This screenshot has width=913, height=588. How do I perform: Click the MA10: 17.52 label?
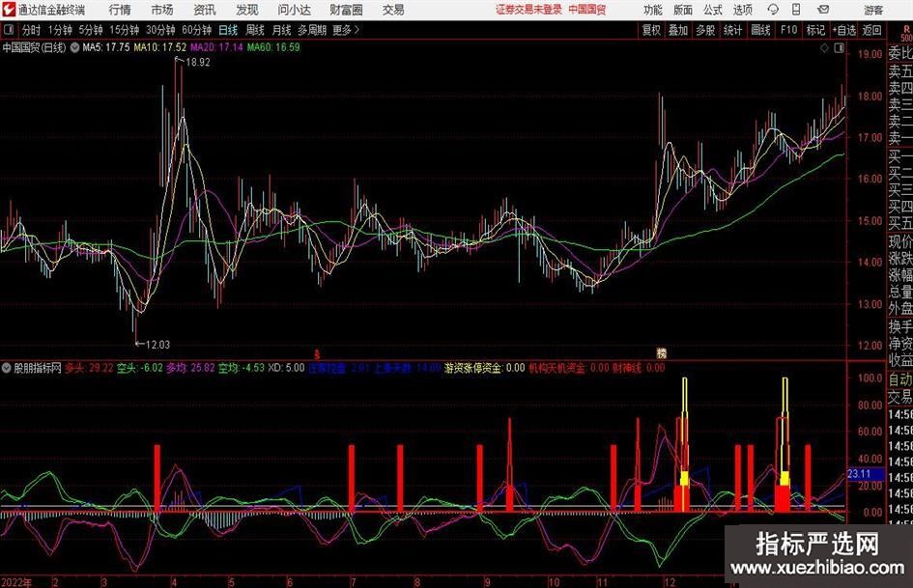click(160, 47)
